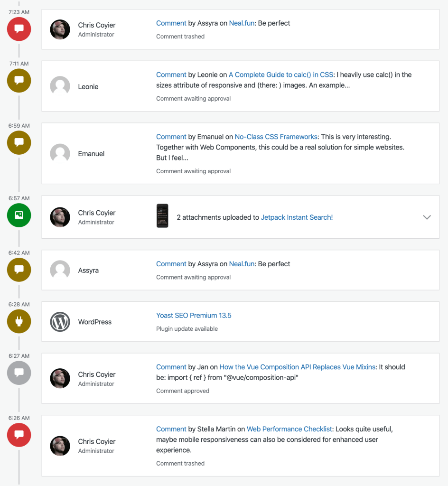Screen dimensions: 448x486
Task: Click the green image attachment icon at 6:57 AM
Action: [19, 215]
